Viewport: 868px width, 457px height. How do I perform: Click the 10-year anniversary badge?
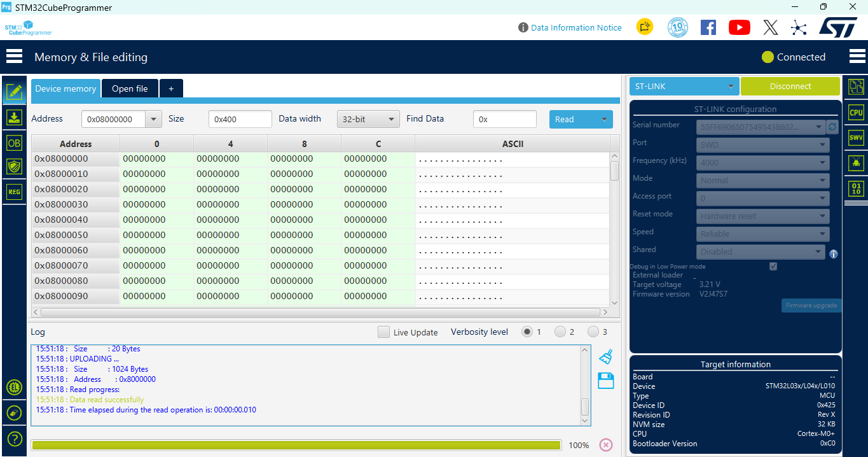678,27
